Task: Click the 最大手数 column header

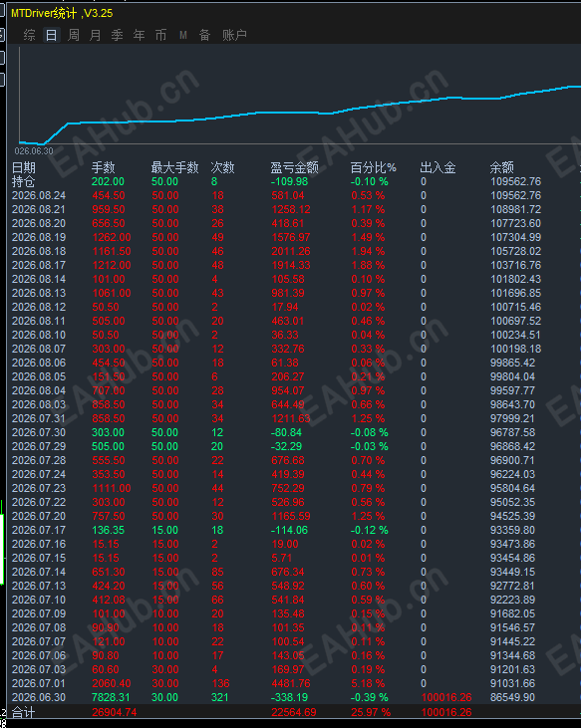Action: [174, 167]
